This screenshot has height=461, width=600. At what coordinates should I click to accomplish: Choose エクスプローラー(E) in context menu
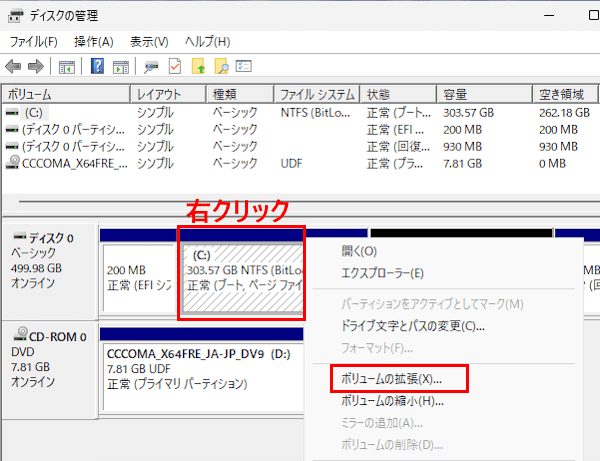point(382,273)
